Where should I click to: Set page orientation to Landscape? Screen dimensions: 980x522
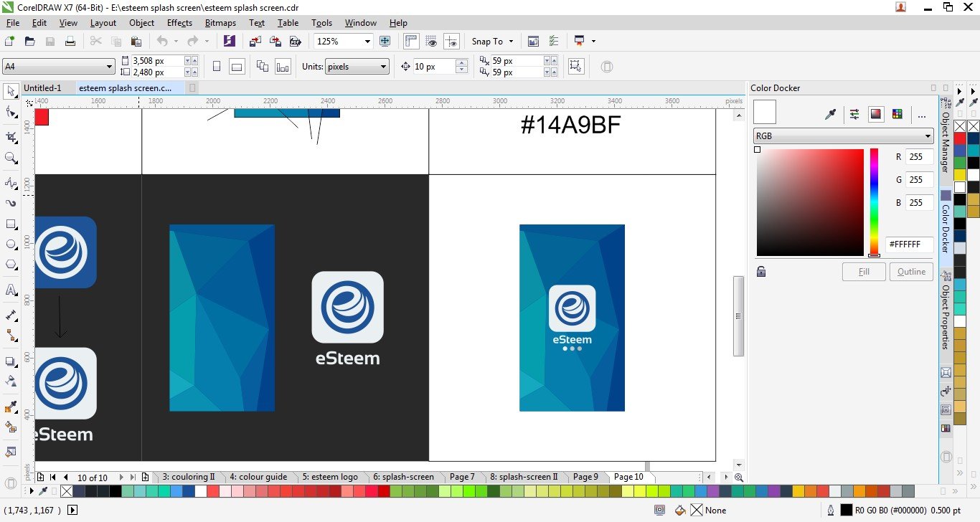[237, 67]
